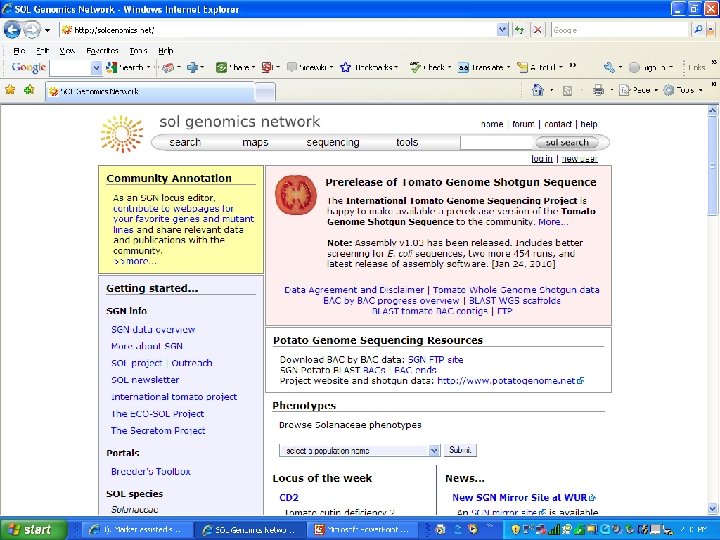Follow the new user link
Viewport: 720px width, 540px height.
579,158
